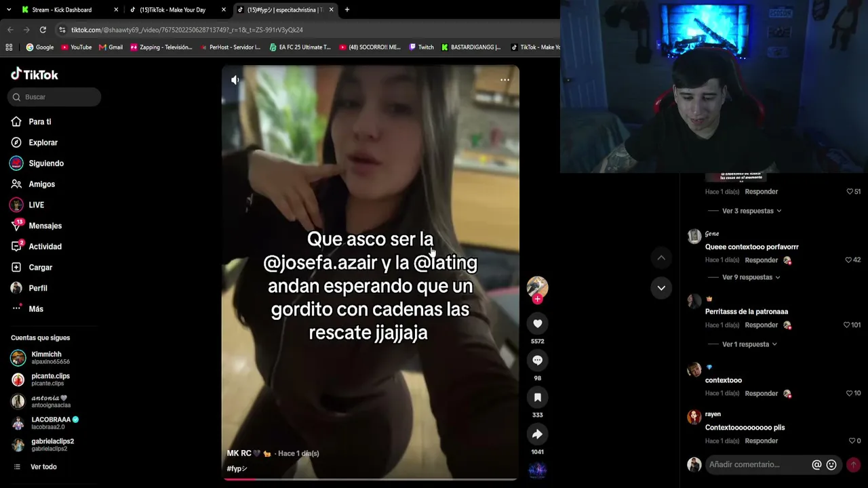Open the browser apps grid icon

point(9,47)
